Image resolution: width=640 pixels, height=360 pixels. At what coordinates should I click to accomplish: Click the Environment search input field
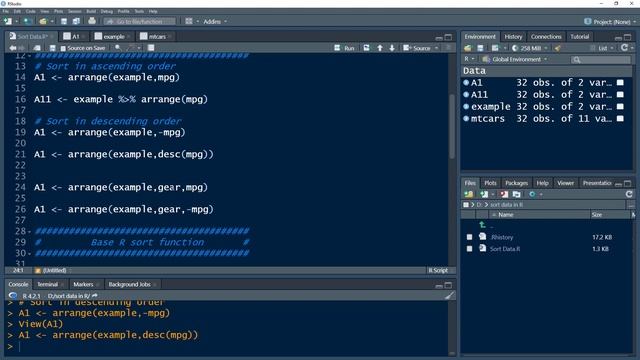[601, 60]
